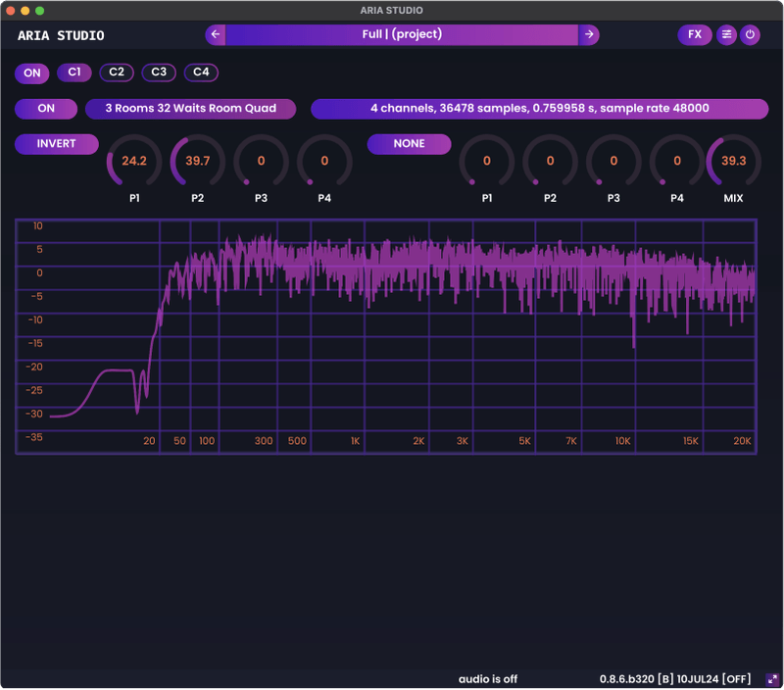Viewport: 784px width, 690px height.
Task: Click the 10K frequency axis label
Action: (x=623, y=441)
